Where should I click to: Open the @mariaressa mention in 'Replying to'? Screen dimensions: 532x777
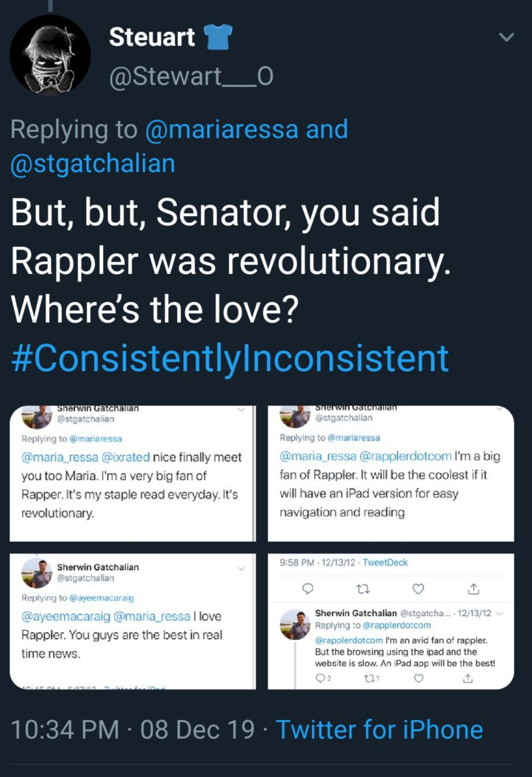click(x=222, y=129)
